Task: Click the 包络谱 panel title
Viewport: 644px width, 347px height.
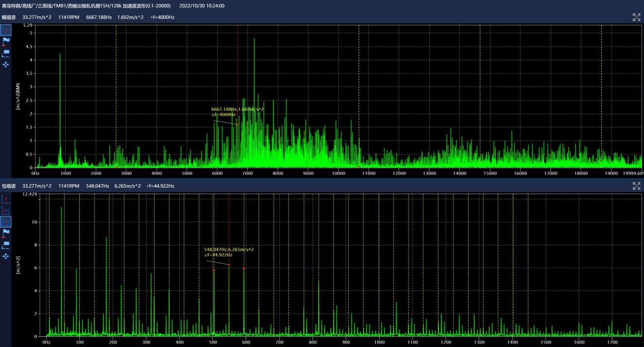Action: (x=9, y=186)
